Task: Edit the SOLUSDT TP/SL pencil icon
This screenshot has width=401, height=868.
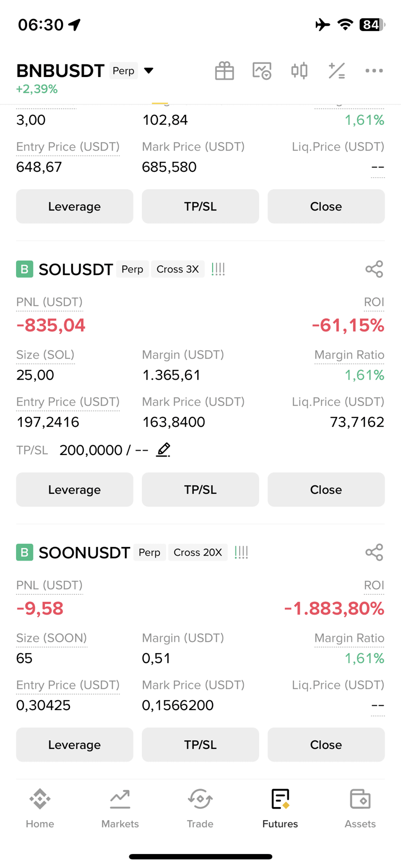Action: click(x=163, y=450)
